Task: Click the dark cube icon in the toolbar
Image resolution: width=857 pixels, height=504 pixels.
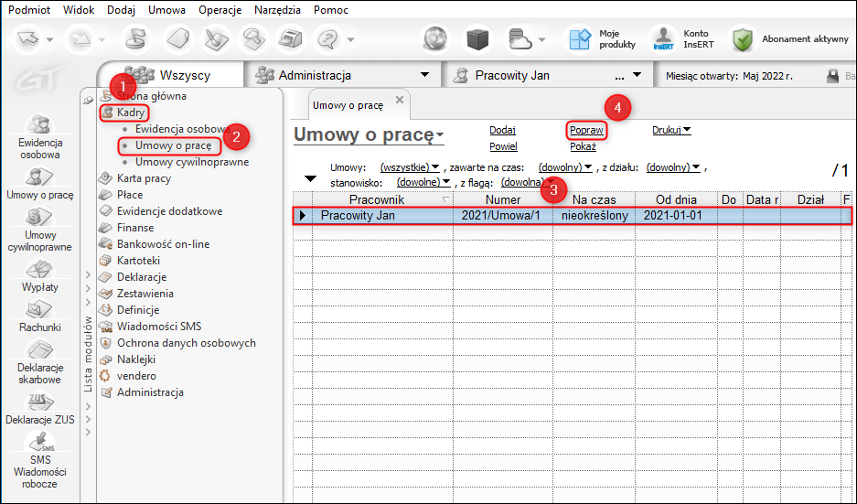Action: coord(477,39)
